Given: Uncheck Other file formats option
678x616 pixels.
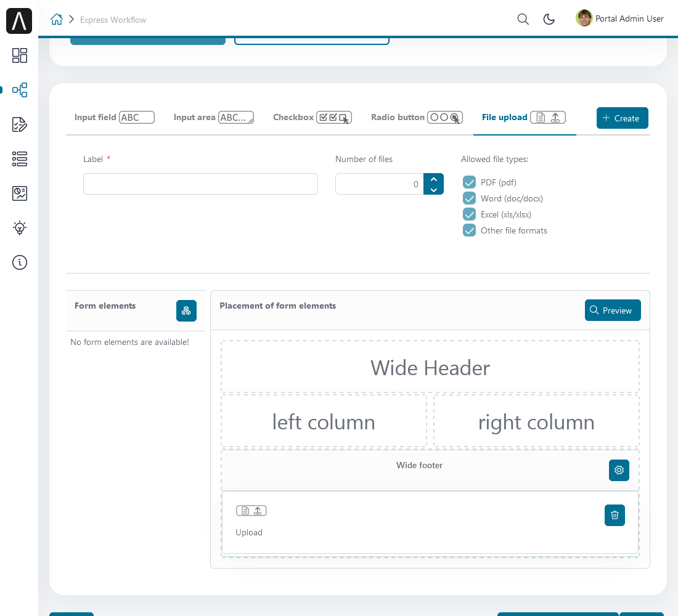Looking at the screenshot, I should [469, 230].
